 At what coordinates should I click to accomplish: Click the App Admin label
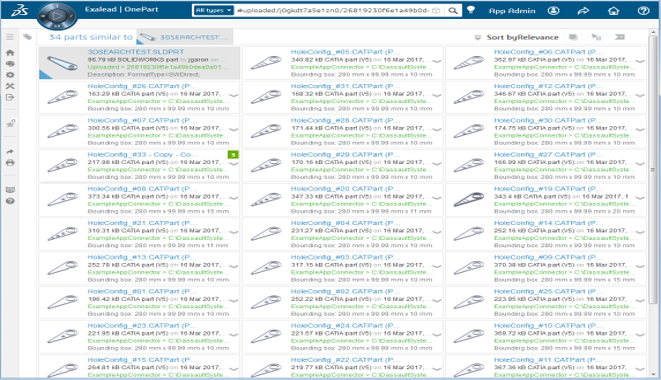pyautogui.click(x=512, y=11)
